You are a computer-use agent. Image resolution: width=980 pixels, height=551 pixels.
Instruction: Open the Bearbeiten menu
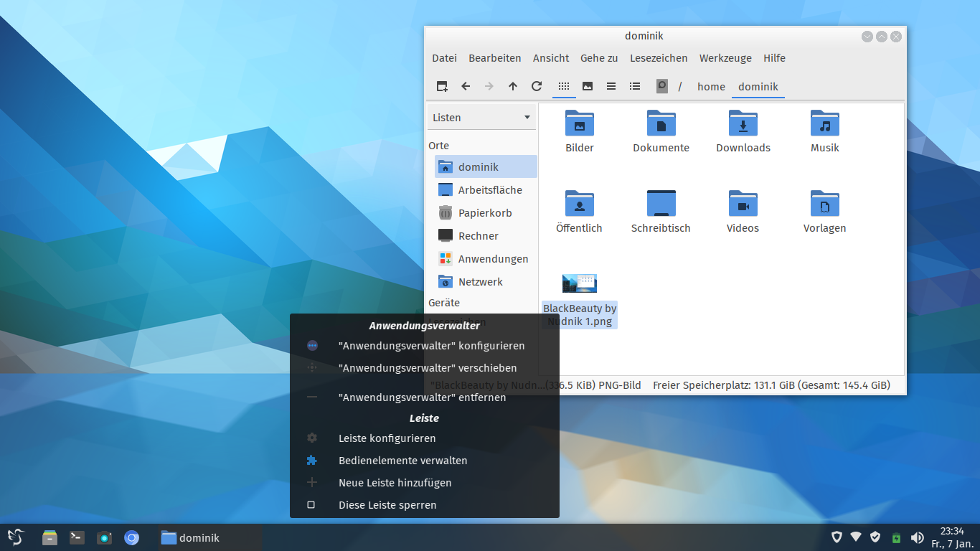pos(495,58)
